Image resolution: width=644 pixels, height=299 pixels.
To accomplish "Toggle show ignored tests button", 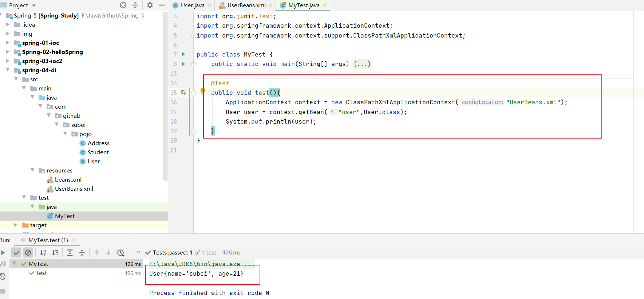I will coord(28,252).
